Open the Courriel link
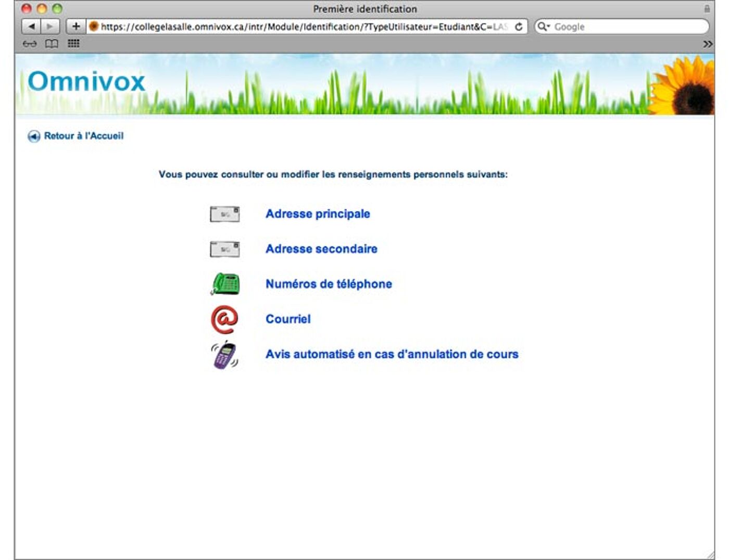Image resolution: width=729 pixels, height=560 pixels. pyautogui.click(x=288, y=319)
